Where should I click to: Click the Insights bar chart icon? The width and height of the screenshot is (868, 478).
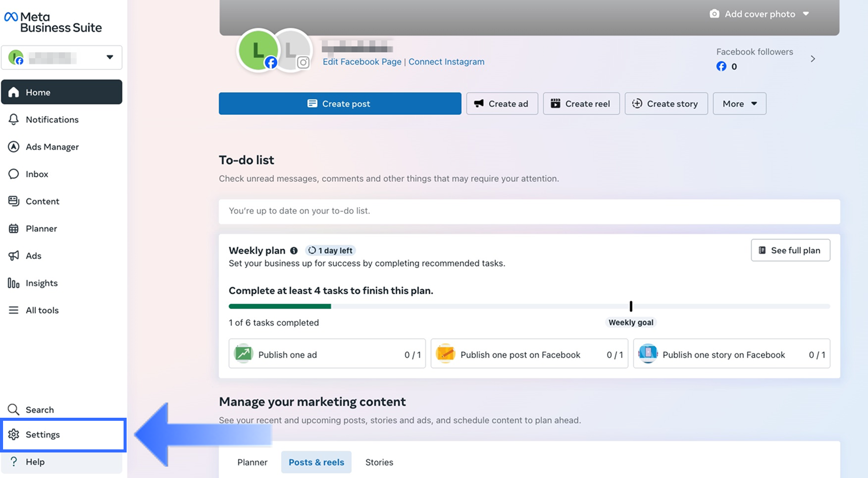click(14, 283)
